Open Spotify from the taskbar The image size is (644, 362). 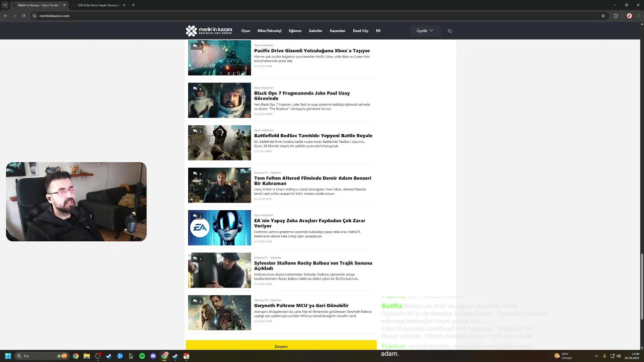[142, 356]
